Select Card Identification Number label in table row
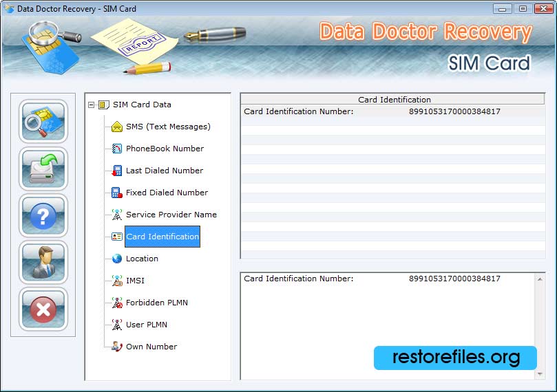 (298, 111)
